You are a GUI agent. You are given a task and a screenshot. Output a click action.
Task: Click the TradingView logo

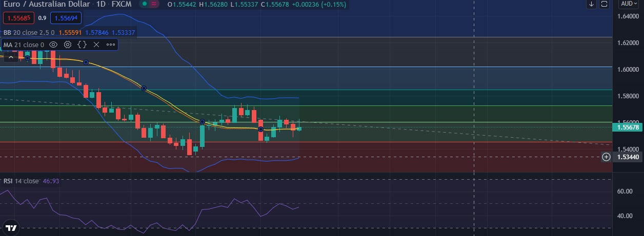click(11, 228)
